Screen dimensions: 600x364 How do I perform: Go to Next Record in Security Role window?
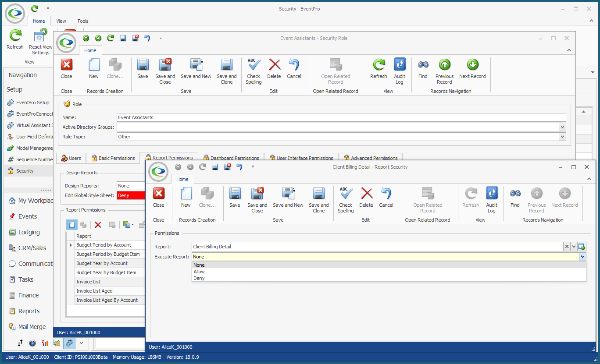pos(472,69)
